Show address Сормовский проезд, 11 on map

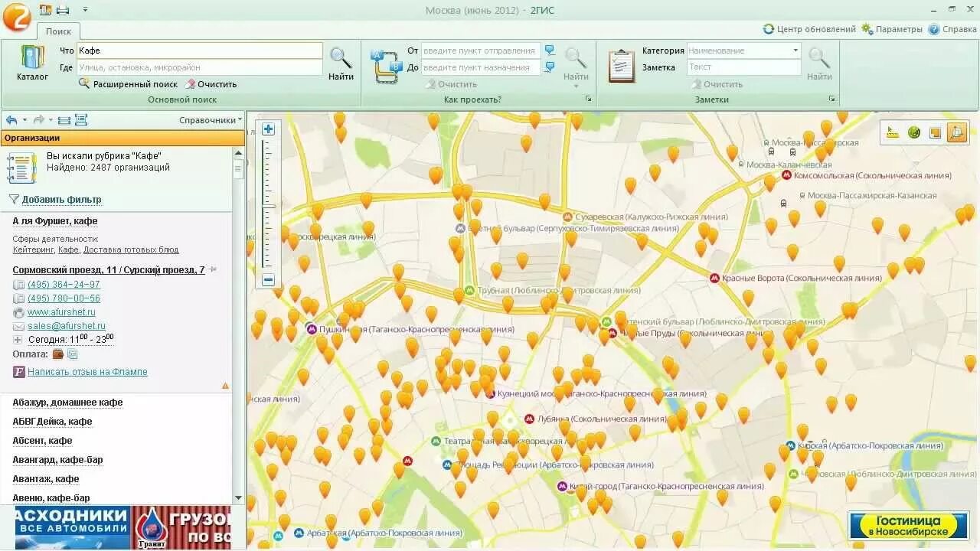click(109, 270)
